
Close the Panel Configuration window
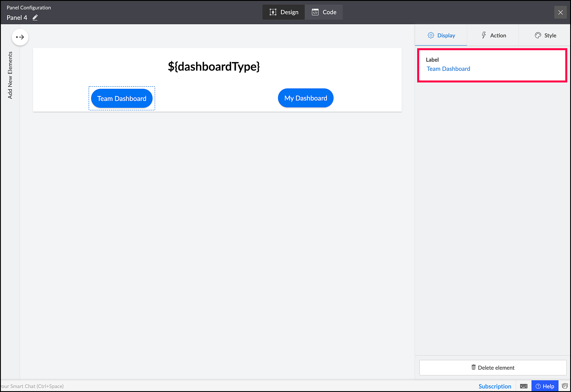click(x=560, y=12)
